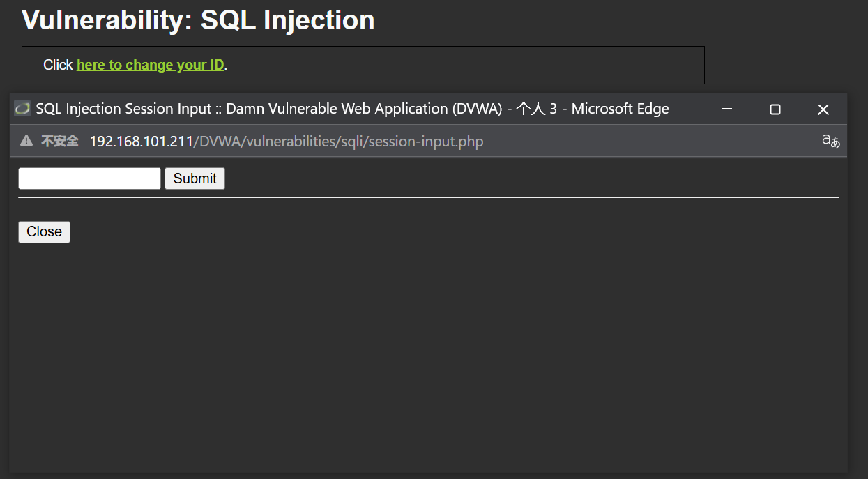This screenshot has height=479, width=868.
Task: Select the 192.168.101.211 host in address bar
Action: [x=141, y=142]
